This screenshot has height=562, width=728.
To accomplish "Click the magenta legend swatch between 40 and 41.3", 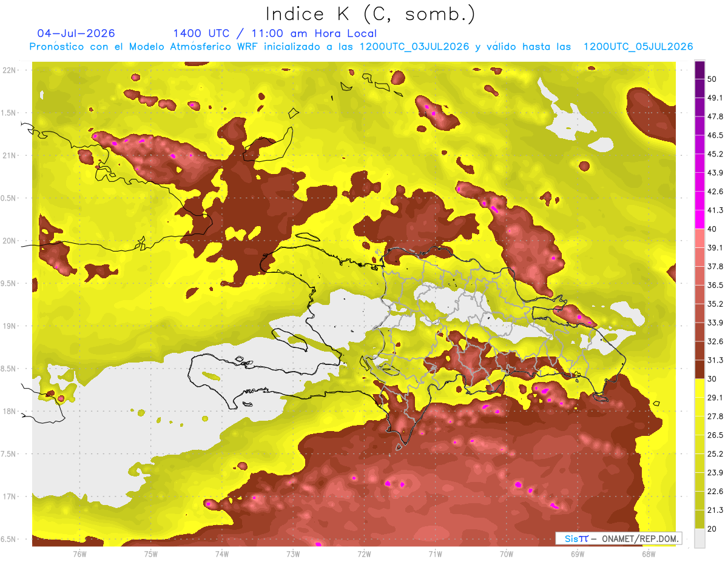I will [x=699, y=219].
